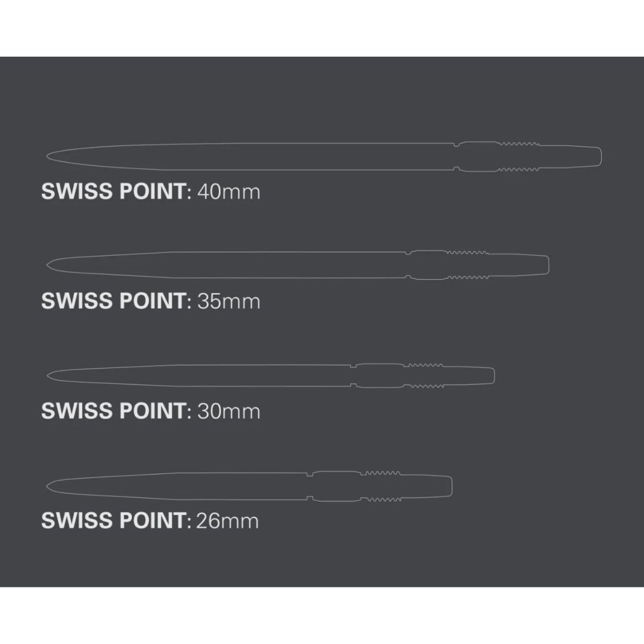Select "SWISS POINT" heading beside the 30mm text
The height and width of the screenshot is (644, 644).
click(x=113, y=411)
